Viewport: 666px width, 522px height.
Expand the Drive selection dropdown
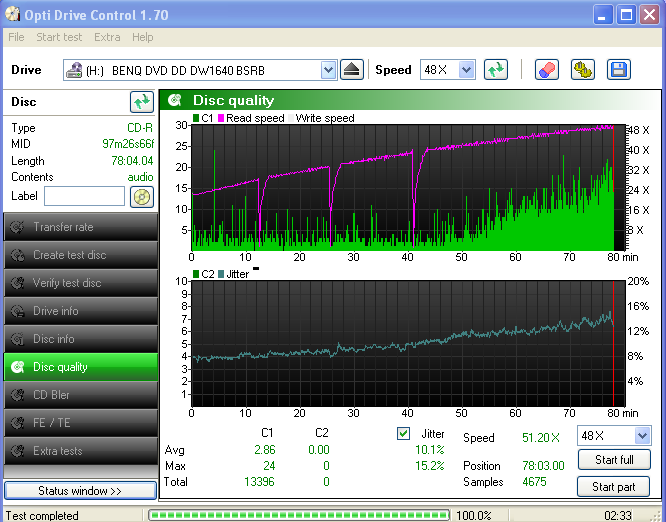click(x=328, y=70)
